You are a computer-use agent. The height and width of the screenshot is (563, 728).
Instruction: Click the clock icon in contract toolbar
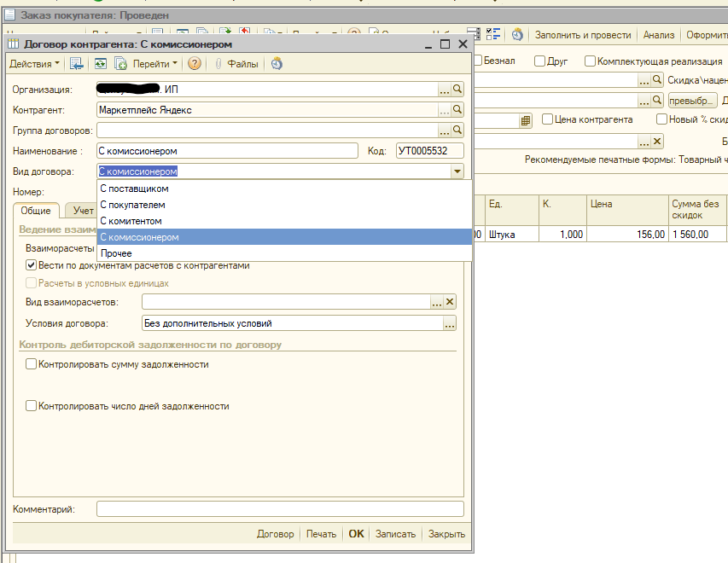[277, 64]
